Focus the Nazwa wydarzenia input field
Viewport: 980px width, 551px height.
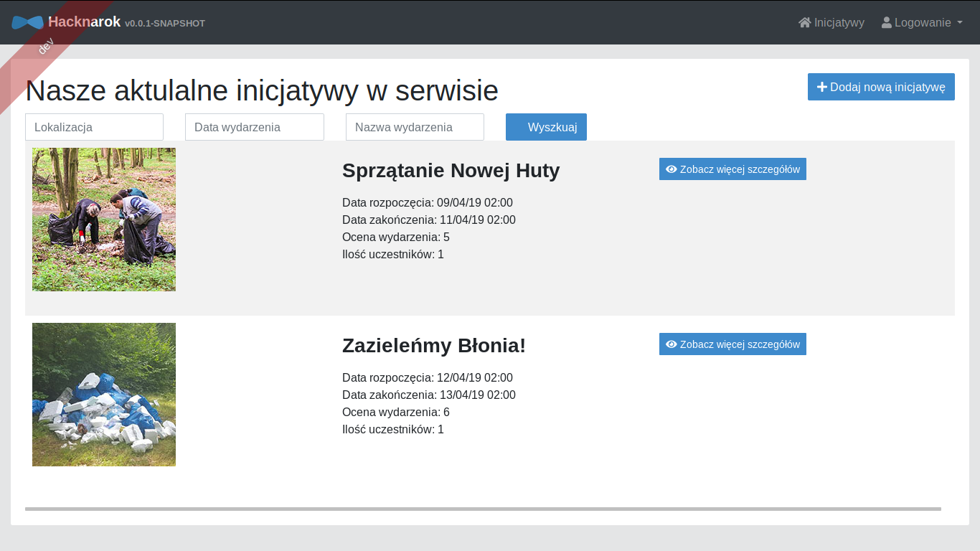(x=415, y=127)
